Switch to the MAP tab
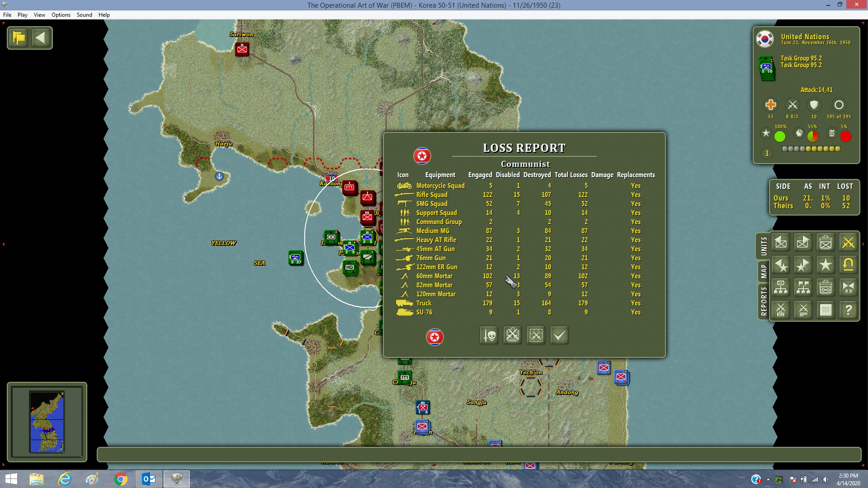 764,272
